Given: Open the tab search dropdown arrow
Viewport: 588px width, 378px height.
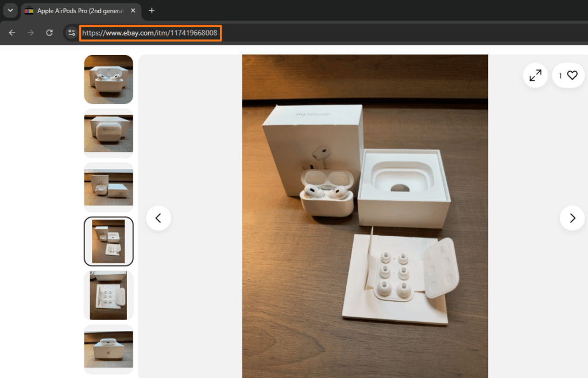Looking at the screenshot, I should [10, 10].
